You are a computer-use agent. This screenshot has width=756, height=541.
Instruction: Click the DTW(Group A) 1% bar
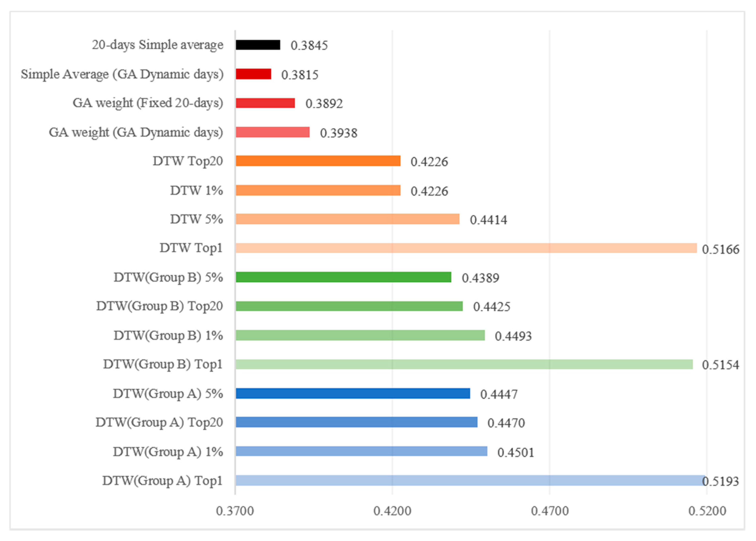point(361,451)
